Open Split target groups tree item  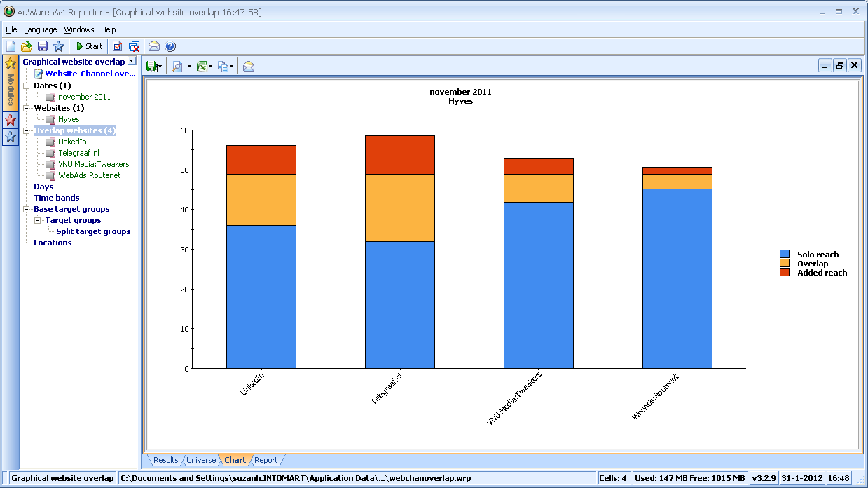click(93, 231)
